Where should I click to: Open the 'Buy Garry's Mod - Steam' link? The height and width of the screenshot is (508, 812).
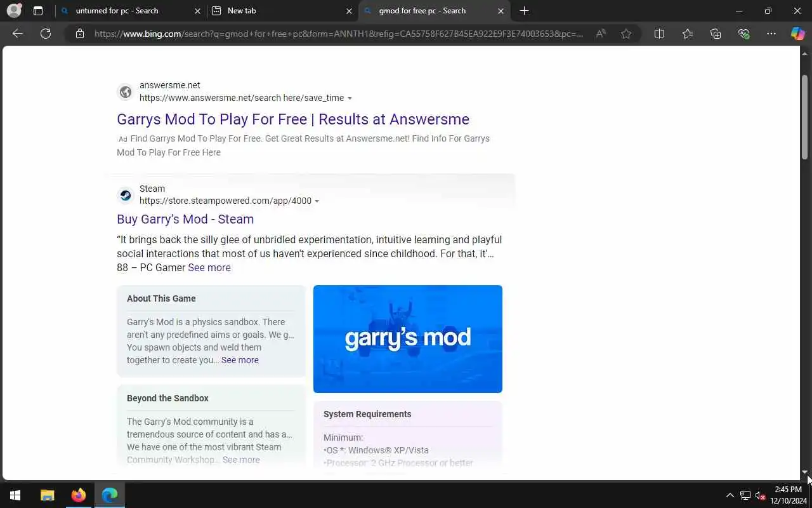coord(185,219)
